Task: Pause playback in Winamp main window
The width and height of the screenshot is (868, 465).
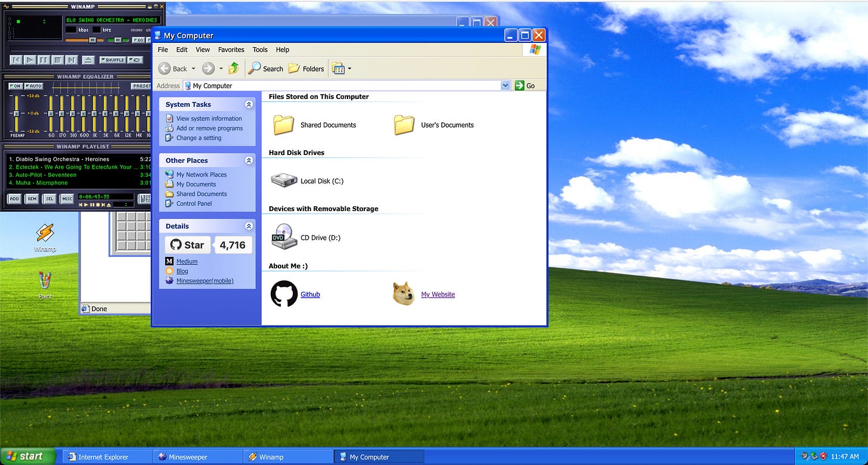Action: point(44,60)
